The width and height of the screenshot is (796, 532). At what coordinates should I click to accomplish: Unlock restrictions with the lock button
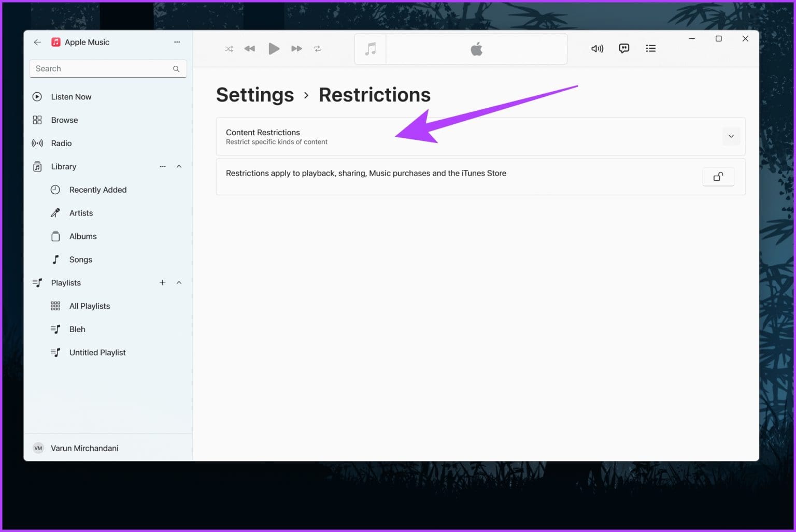718,177
